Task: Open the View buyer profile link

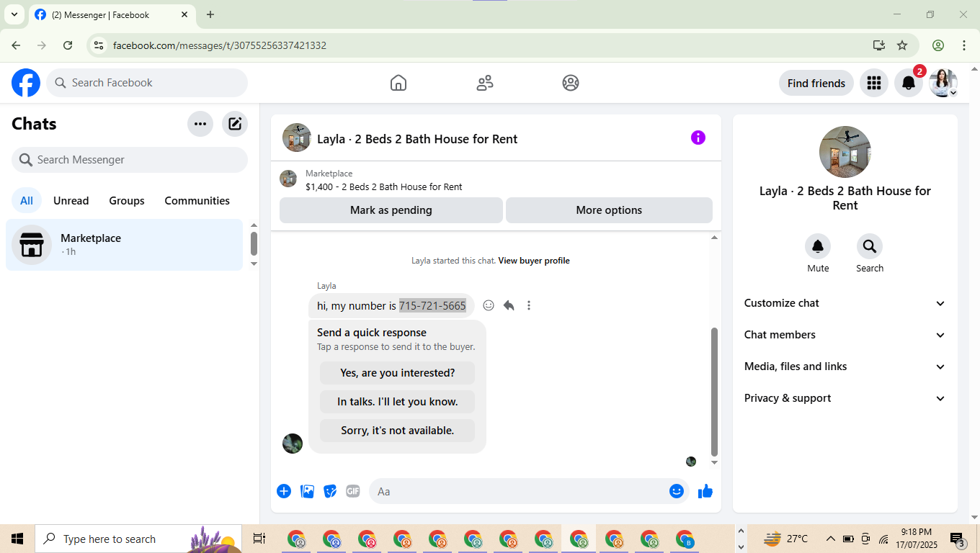Action: [x=534, y=261]
